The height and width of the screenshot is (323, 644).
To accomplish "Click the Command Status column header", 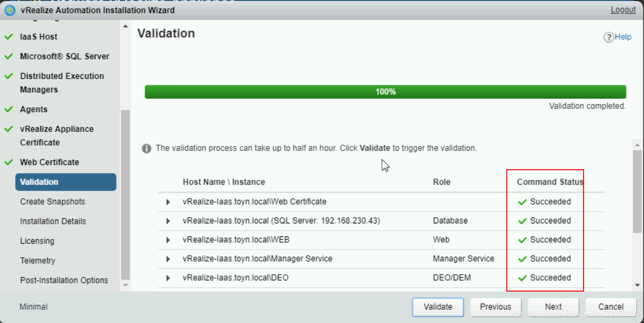I will [550, 182].
